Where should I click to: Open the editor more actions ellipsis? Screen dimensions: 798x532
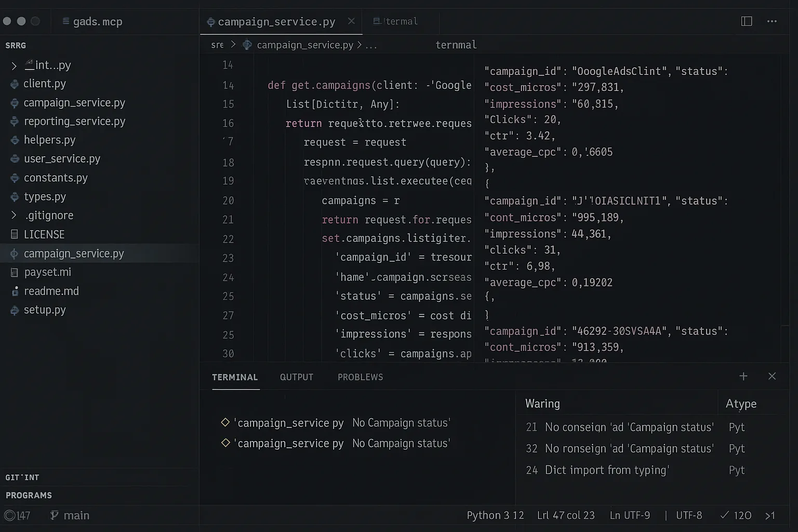pyautogui.click(x=772, y=21)
